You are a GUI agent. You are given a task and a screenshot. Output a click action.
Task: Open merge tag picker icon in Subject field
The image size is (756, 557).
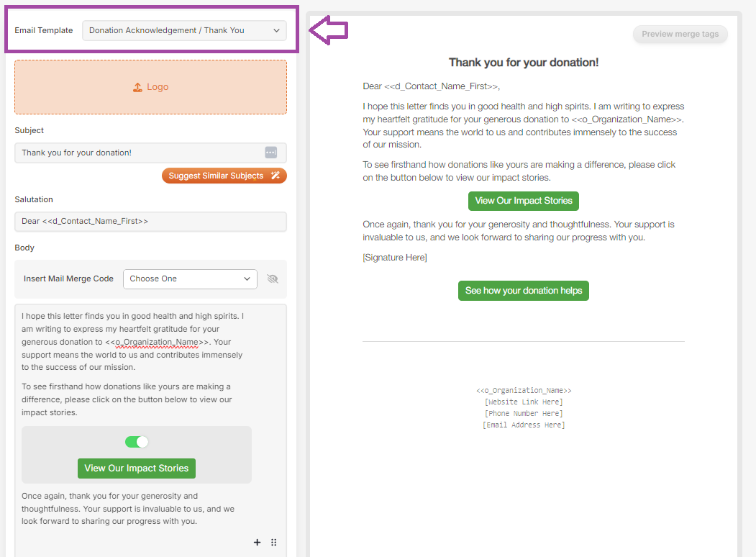tap(271, 153)
